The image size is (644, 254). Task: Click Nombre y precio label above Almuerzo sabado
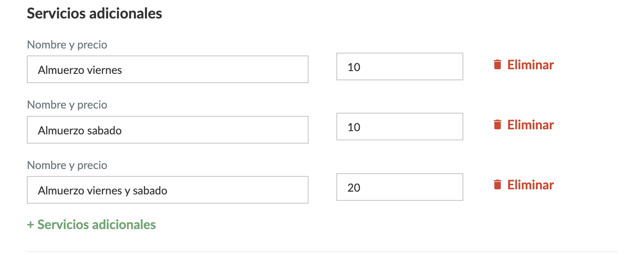(x=67, y=105)
